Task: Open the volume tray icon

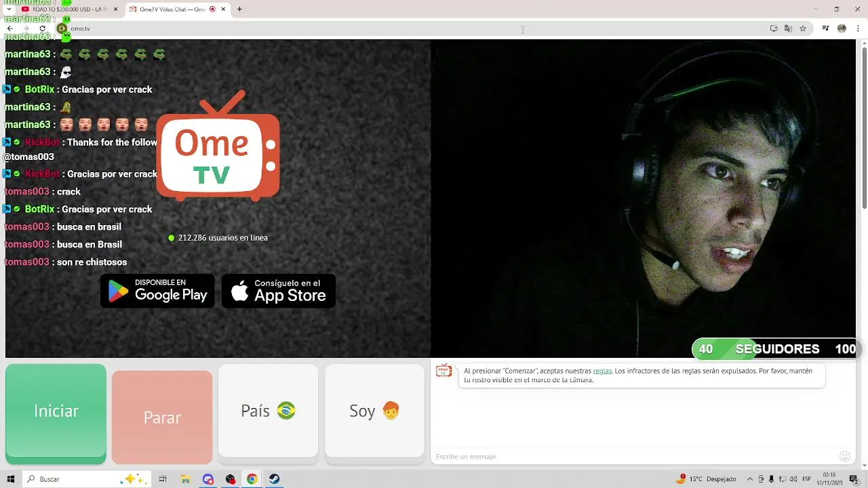Action: click(793, 479)
